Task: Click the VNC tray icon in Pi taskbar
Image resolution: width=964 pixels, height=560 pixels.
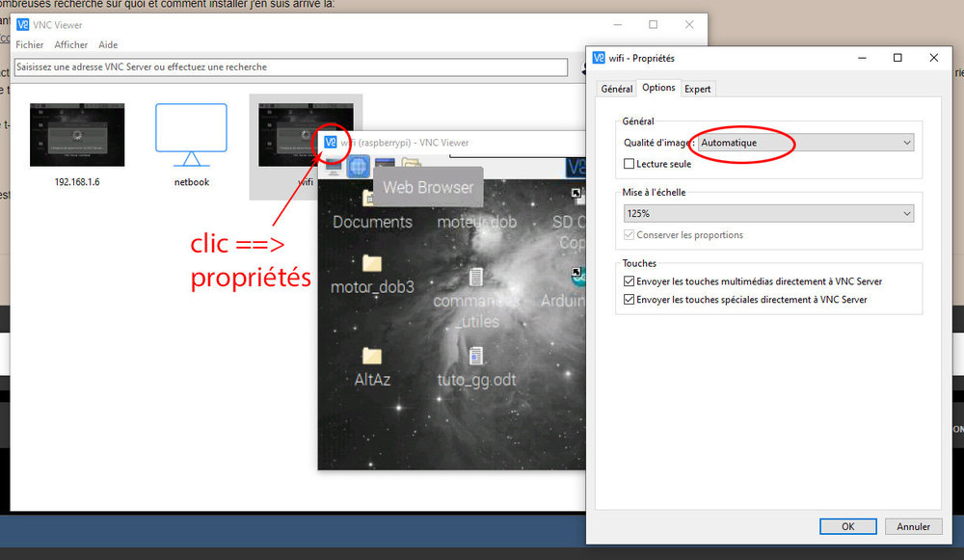Action: point(576,167)
